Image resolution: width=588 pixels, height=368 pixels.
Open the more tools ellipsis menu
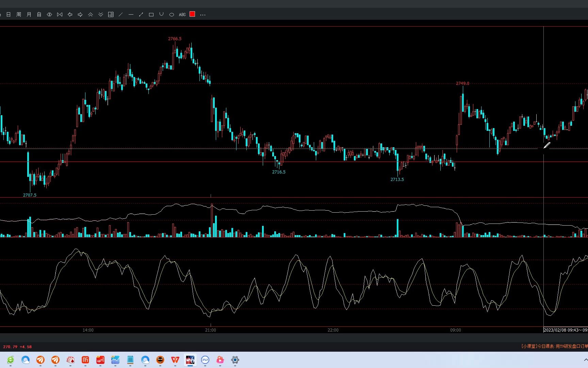203,15
